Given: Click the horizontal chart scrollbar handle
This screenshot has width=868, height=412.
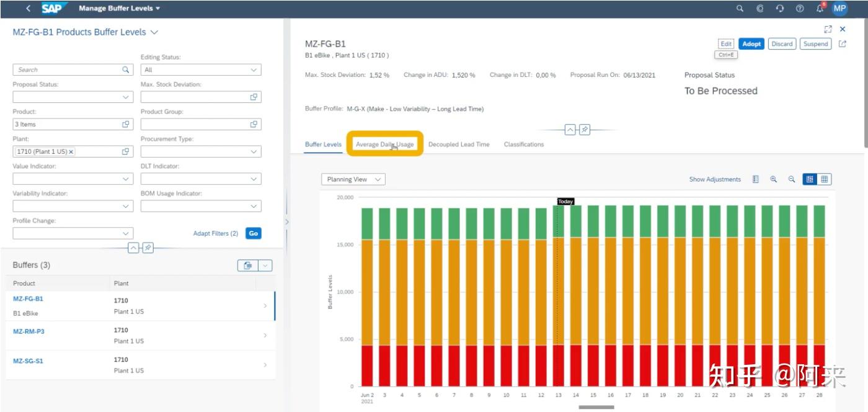Looking at the screenshot, I should click(596, 408).
